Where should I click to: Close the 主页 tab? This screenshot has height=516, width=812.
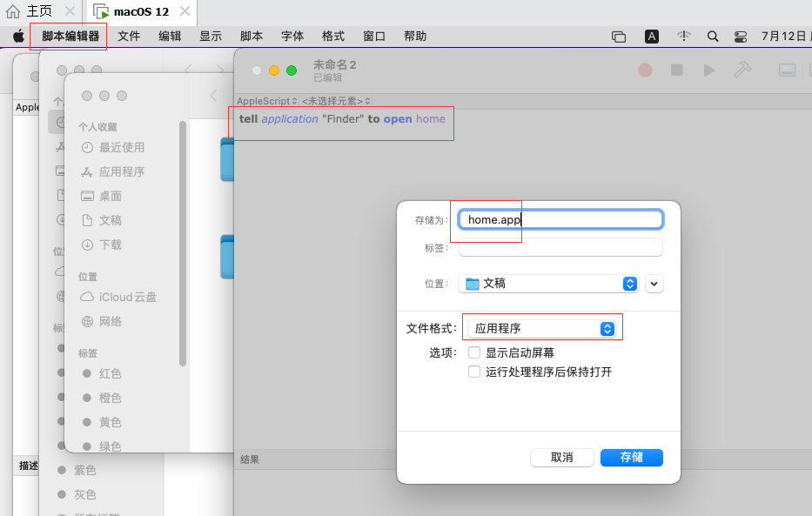click(x=70, y=10)
